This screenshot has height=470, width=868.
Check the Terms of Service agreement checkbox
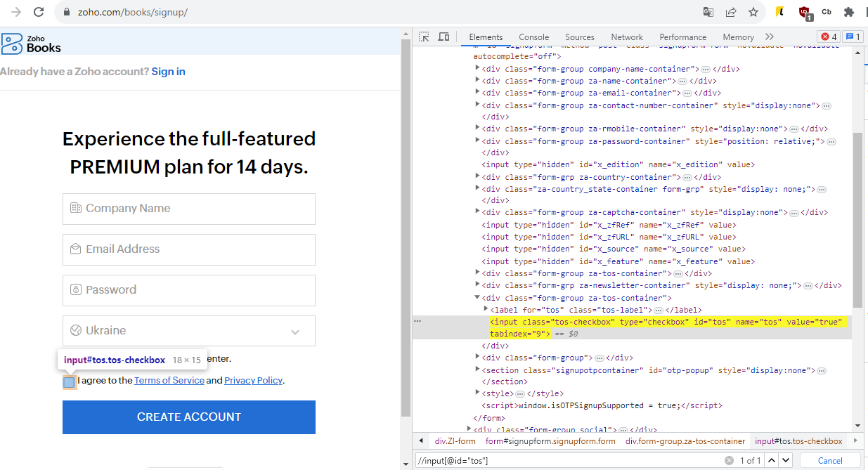69,382
